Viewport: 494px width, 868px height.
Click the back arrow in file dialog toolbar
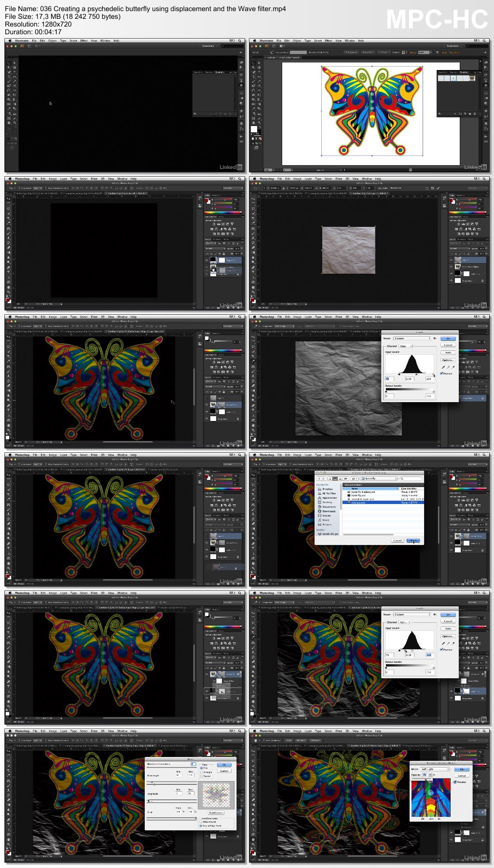tap(319, 478)
